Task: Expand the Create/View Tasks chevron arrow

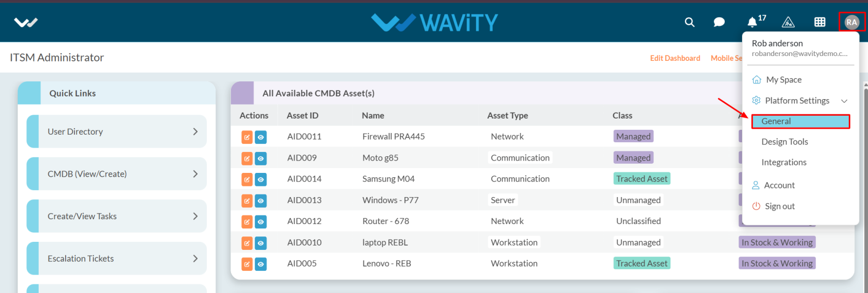Action: point(195,216)
